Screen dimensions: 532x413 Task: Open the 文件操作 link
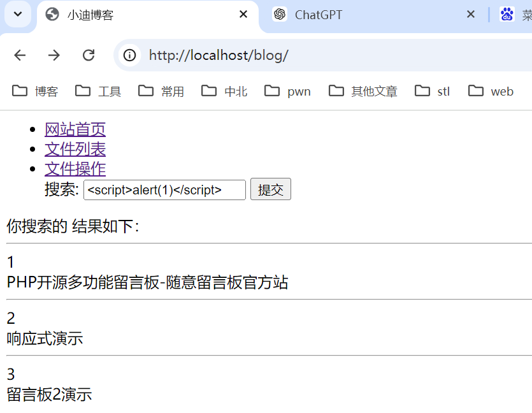click(x=75, y=169)
